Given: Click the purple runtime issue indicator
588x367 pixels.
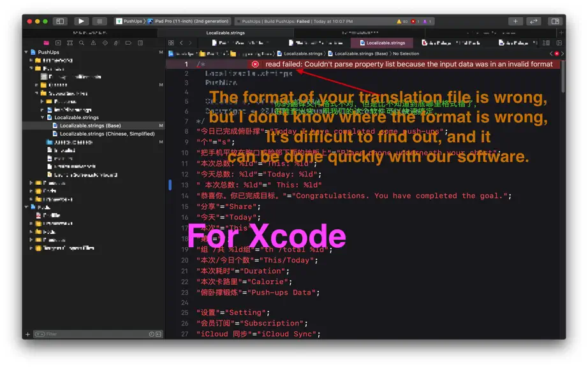Looking at the screenshot, I should tap(427, 22).
